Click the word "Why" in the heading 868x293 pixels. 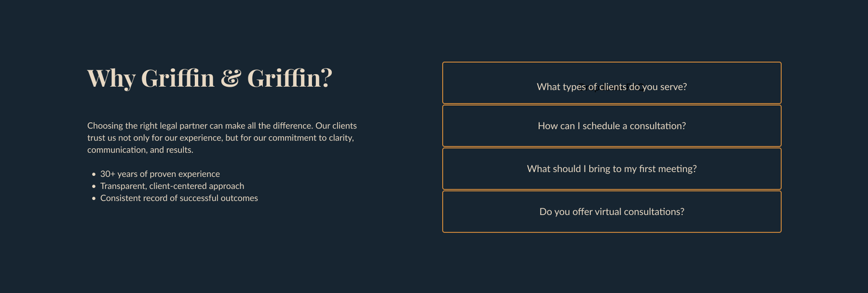click(x=111, y=79)
